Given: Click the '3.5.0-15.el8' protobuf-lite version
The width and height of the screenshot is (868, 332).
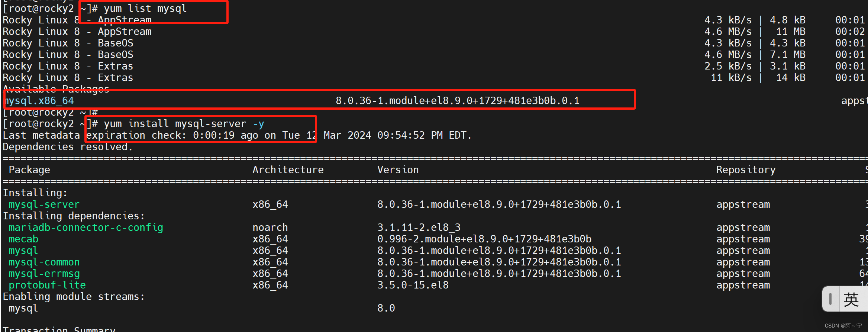Looking at the screenshot, I should (x=413, y=285).
